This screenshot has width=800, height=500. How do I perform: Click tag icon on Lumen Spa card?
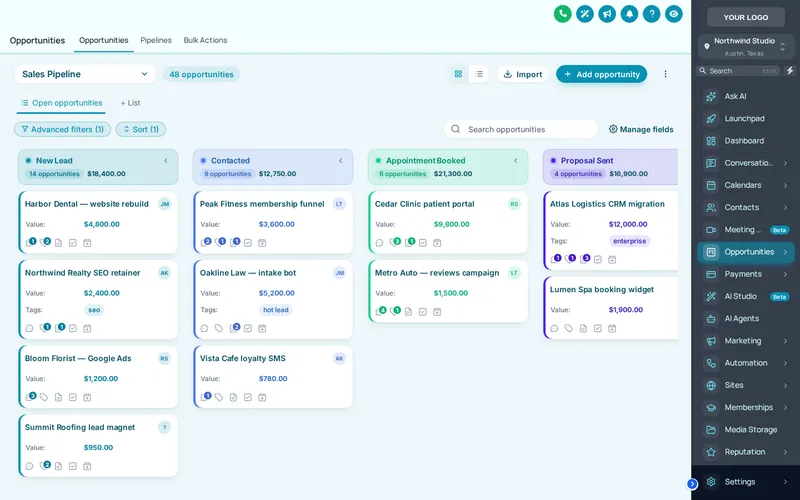pos(569,328)
